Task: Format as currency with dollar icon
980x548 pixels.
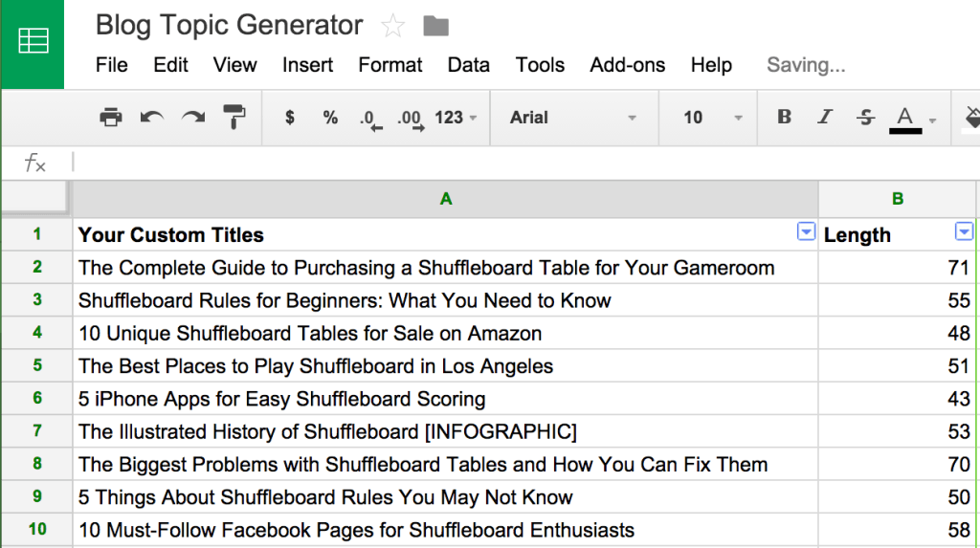Action: coord(289,118)
